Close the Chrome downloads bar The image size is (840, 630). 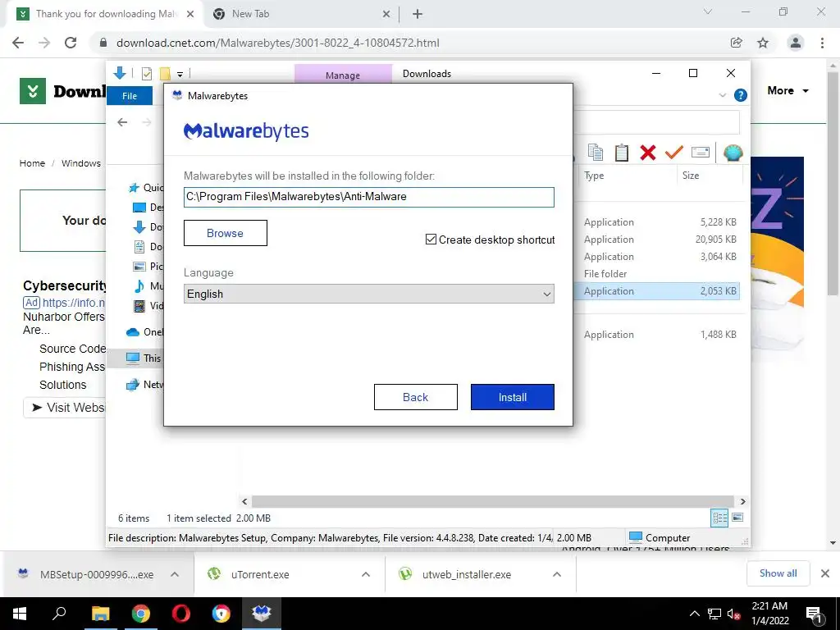pyautogui.click(x=825, y=573)
